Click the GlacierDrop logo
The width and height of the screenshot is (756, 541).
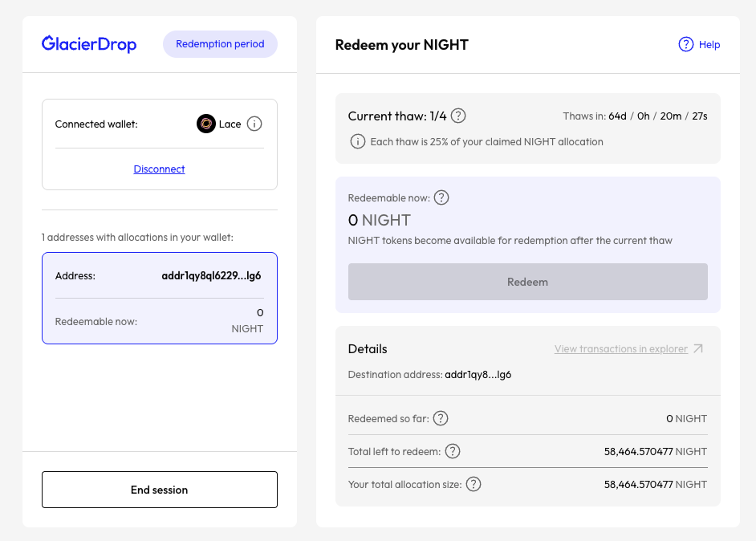click(89, 44)
